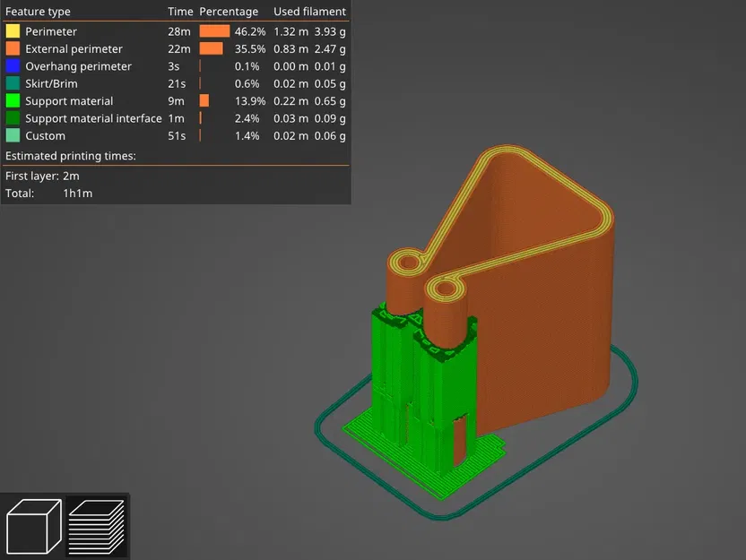Click the blue Overhang perimeter swatch

point(12,65)
